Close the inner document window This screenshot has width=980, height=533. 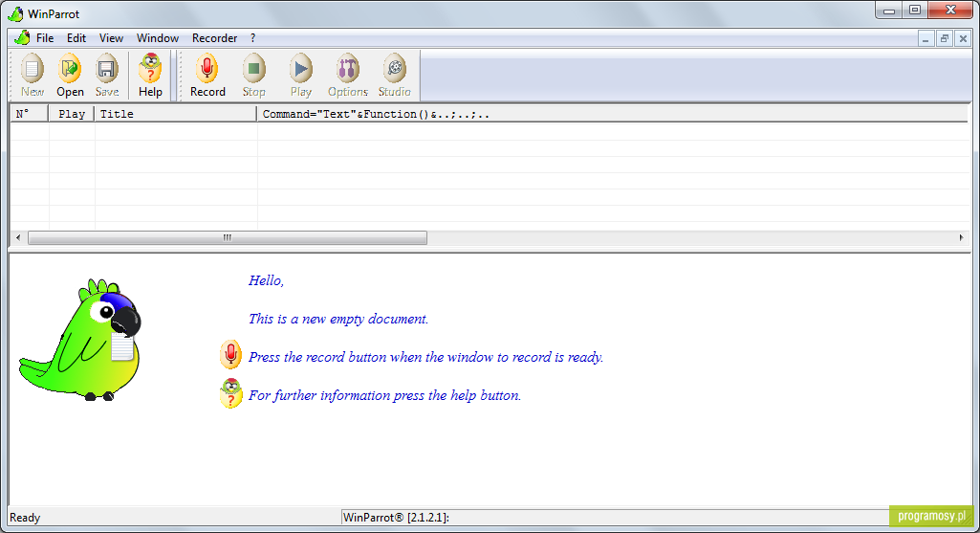[963, 39]
